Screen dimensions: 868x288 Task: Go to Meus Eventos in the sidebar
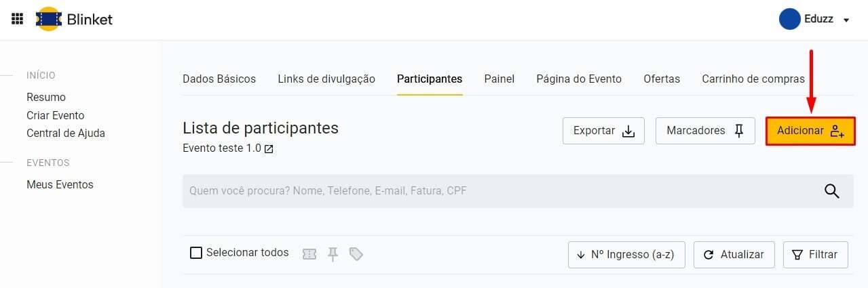pyautogui.click(x=60, y=184)
